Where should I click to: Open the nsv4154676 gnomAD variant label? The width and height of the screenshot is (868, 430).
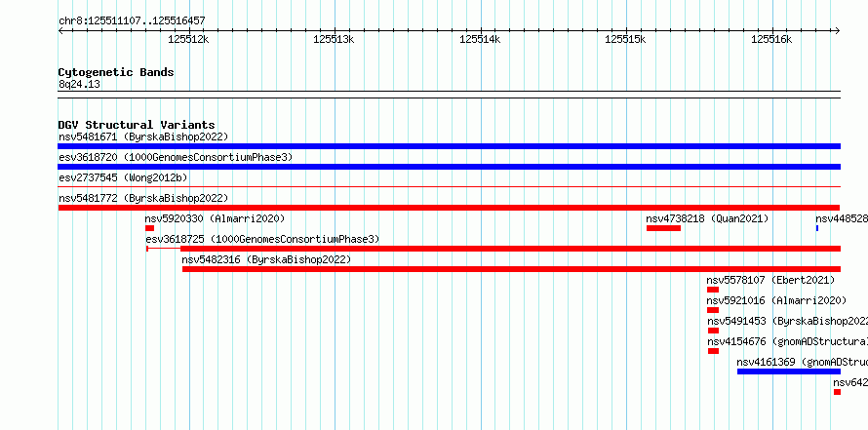click(x=787, y=341)
